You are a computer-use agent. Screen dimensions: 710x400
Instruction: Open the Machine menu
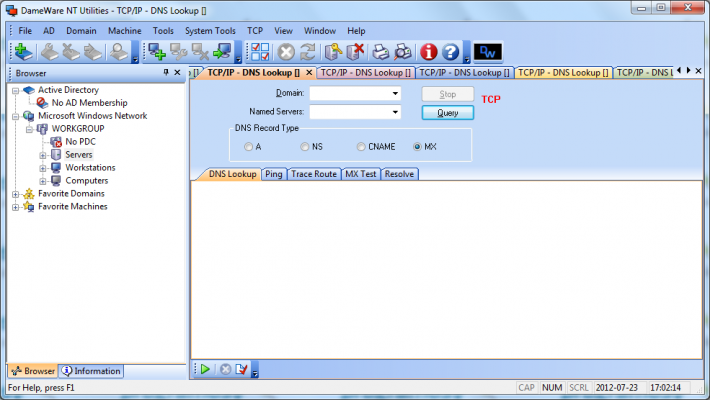point(125,31)
